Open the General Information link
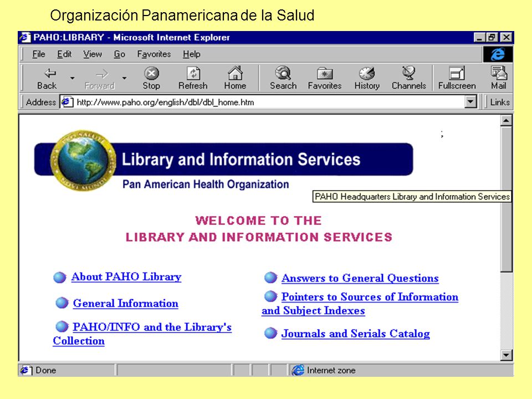532x399 pixels. (x=126, y=303)
